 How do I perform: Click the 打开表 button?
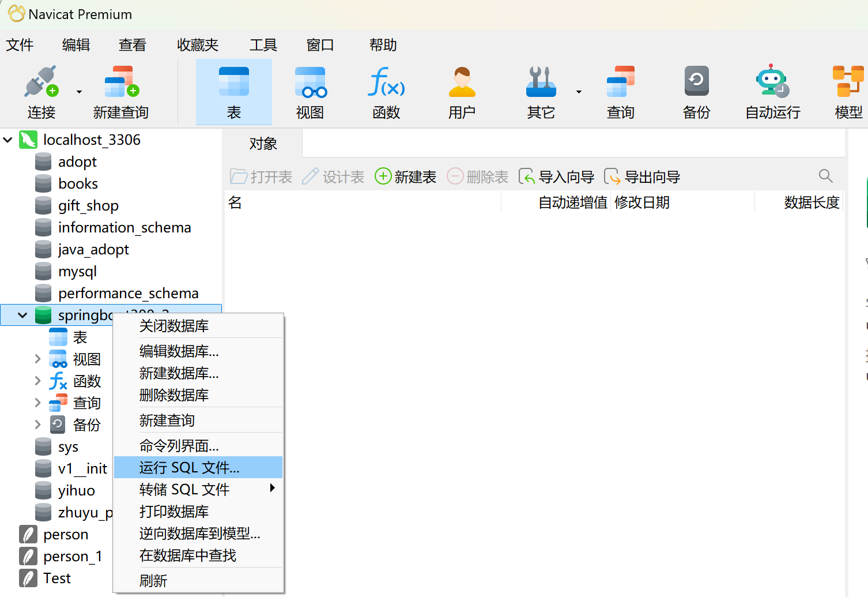261,177
